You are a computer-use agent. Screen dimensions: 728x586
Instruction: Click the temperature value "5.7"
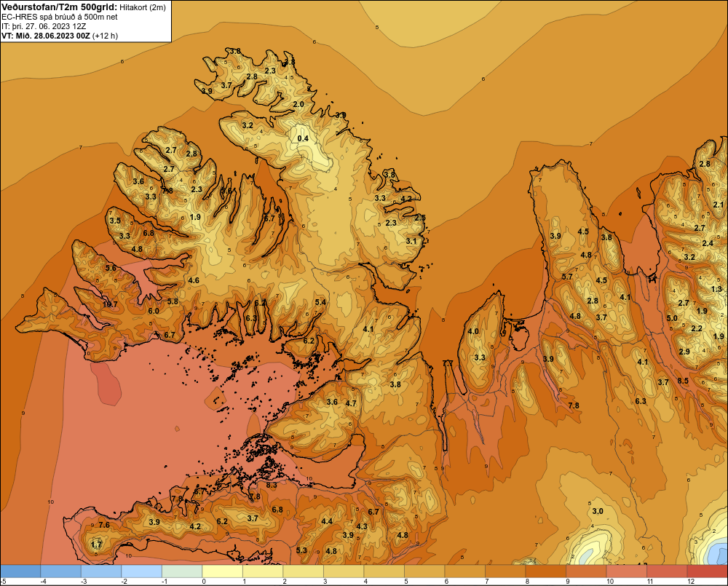[x=567, y=277]
